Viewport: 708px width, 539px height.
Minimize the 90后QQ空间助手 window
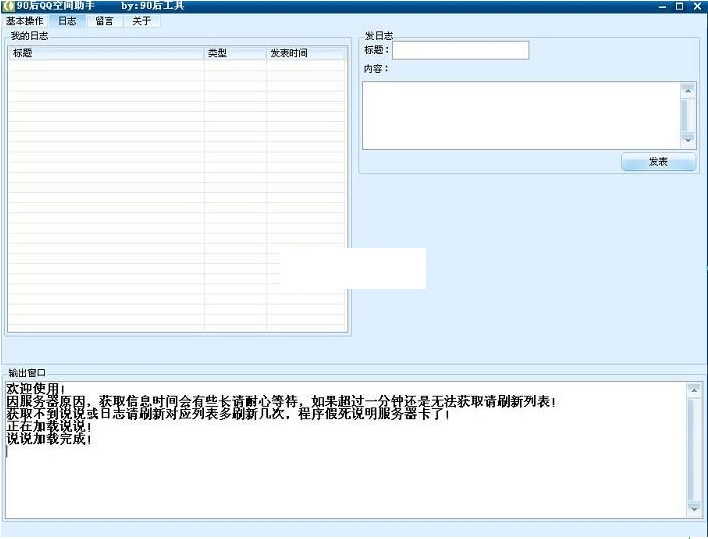[x=662, y=6]
